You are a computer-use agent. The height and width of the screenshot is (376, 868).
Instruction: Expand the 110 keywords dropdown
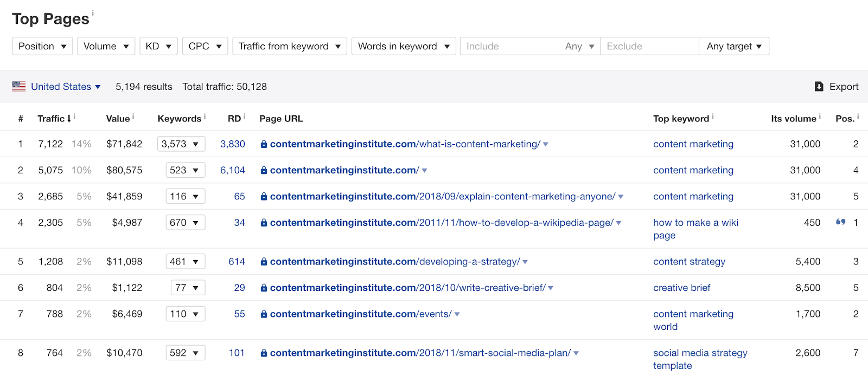click(x=186, y=314)
